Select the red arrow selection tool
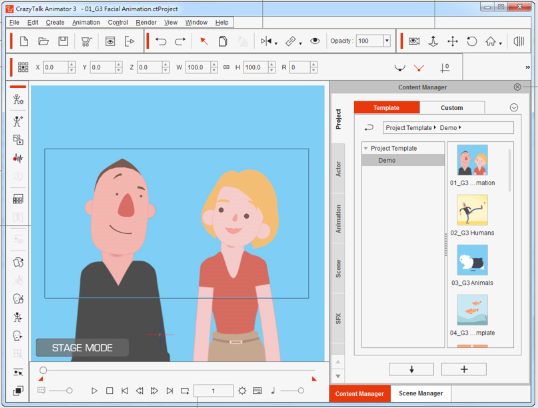The height and width of the screenshot is (408, 538). [204, 42]
